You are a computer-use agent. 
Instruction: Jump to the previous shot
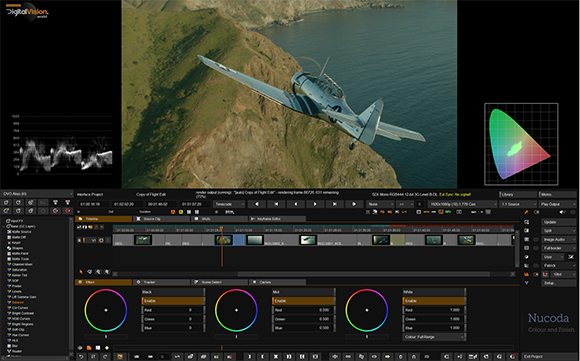[x=276, y=204]
